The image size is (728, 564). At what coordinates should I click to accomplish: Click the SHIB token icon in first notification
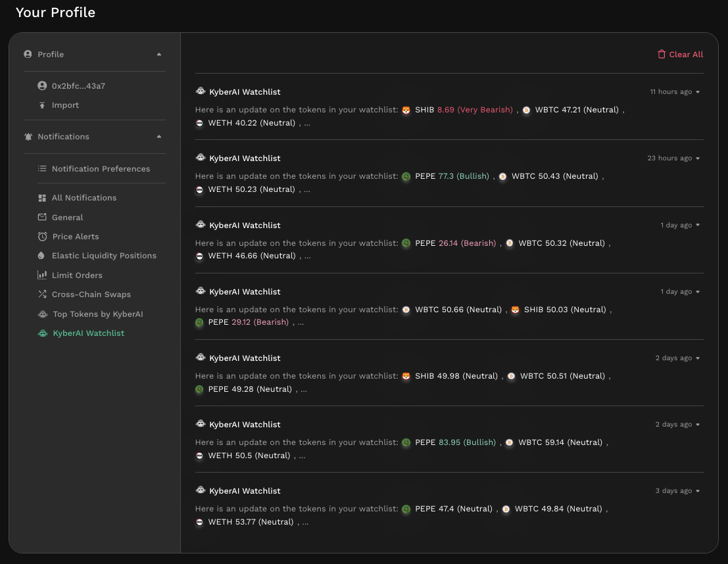coord(406,110)
